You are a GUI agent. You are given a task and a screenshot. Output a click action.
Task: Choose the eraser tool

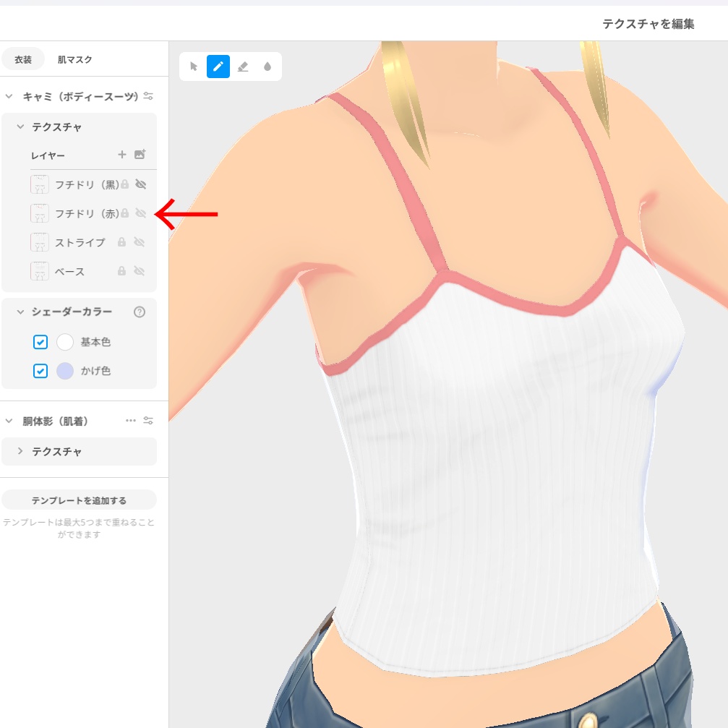(243, 67)
